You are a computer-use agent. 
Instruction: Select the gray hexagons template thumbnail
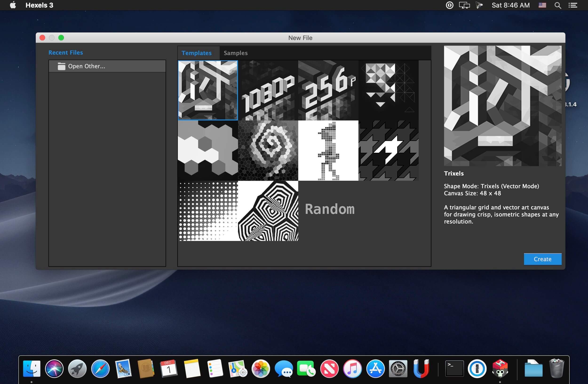(x=208, y=151)
